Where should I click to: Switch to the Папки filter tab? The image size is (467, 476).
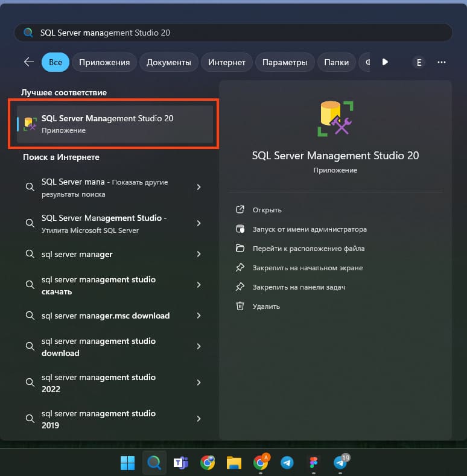337,62
